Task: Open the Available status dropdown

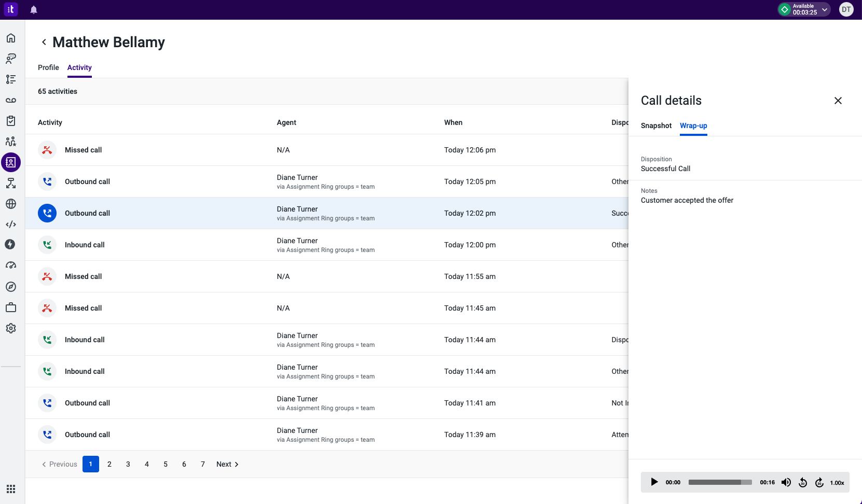Action: coord(825,9)
